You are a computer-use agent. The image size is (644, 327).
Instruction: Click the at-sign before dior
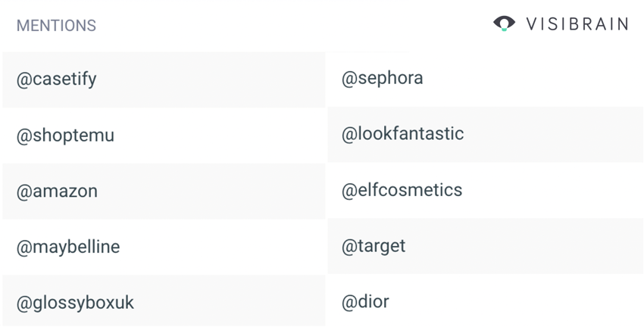349,303
